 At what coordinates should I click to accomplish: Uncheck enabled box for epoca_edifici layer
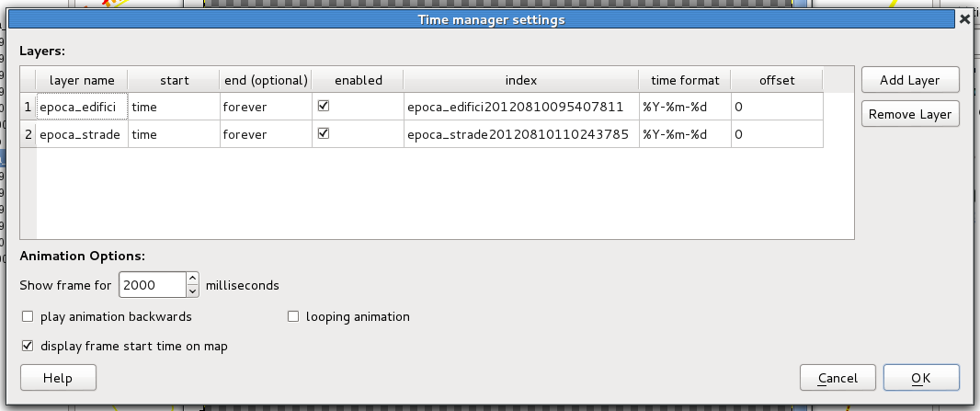324,107
